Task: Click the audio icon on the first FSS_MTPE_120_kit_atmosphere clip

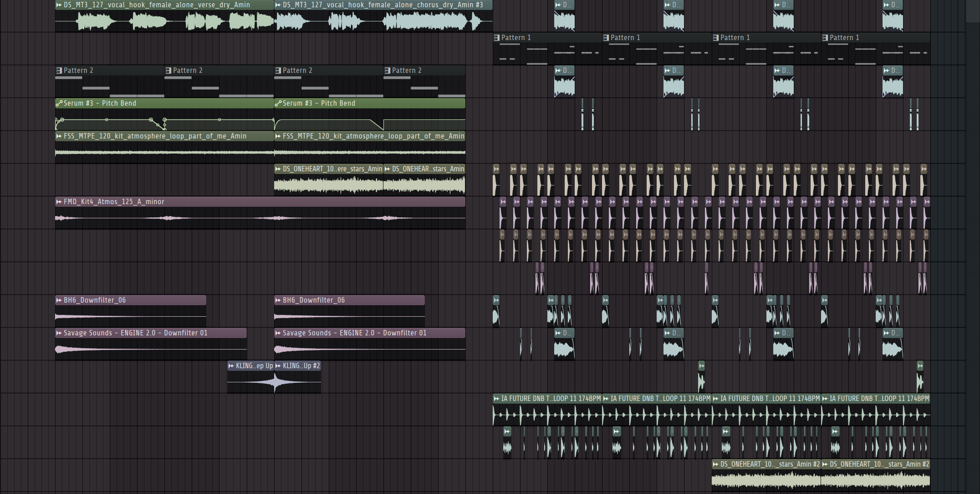Action: pos(59,136)
